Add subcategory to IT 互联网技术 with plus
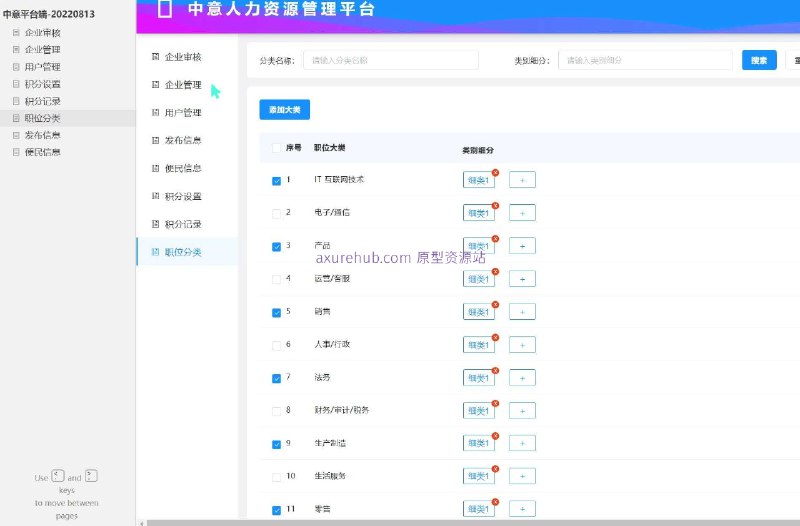This screenshot has height=526, width=800. [522, 180]
